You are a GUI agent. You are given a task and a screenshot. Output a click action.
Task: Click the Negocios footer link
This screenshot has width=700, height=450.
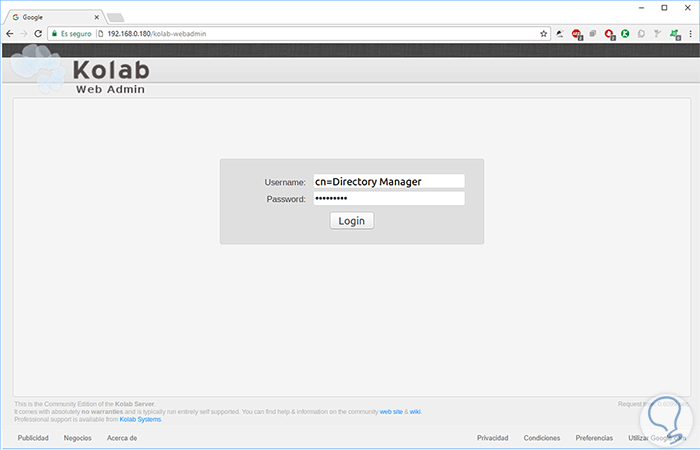pos(78,438)
